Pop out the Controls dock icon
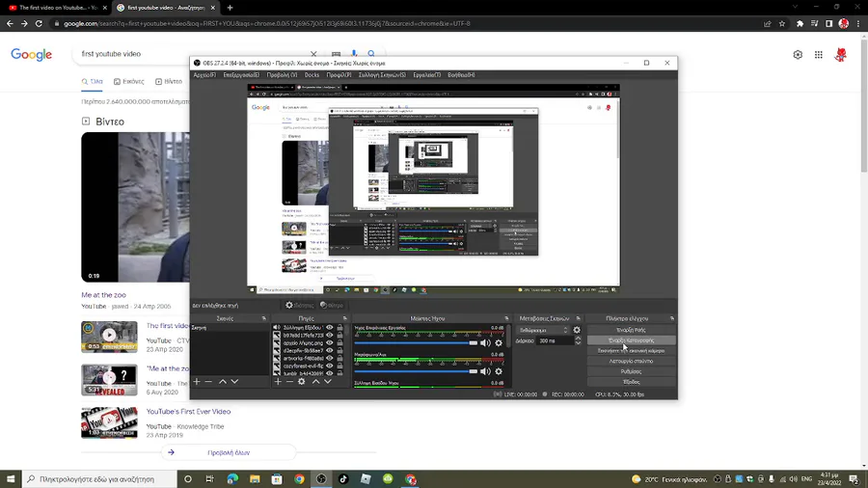868x488 pixels. point(672,318)
